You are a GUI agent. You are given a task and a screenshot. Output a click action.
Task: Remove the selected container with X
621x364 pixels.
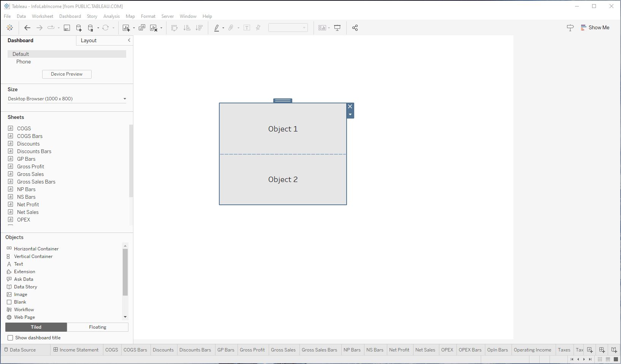[350, 106]
